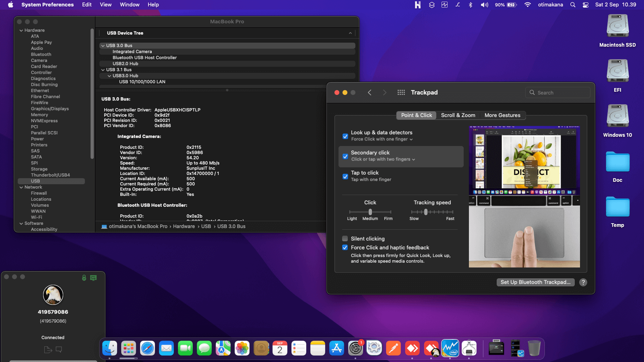The height and width of the screenshot is (362, 644).
Task: Open Maps from the Dock
Action: point(223,348)
